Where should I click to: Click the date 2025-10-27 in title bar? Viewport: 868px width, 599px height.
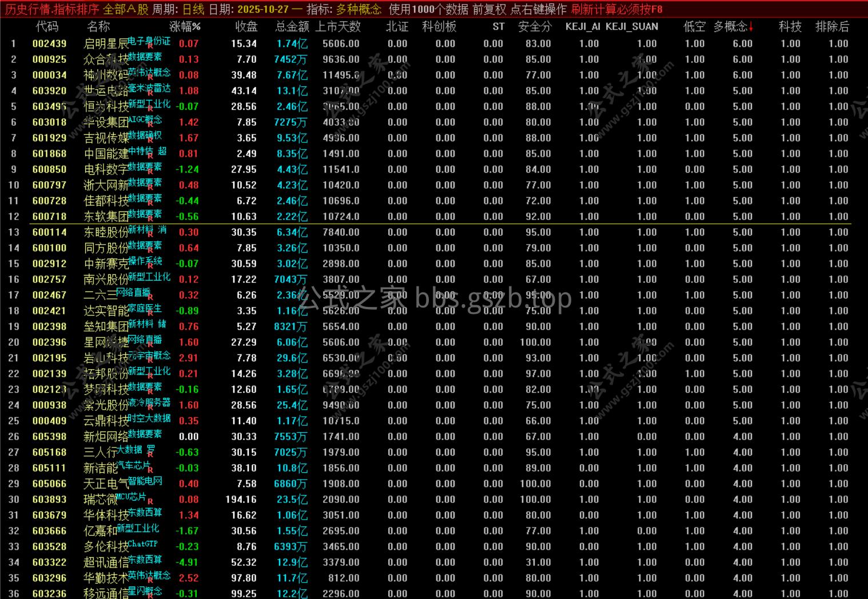pyautogui.click(x=263, y=9)
